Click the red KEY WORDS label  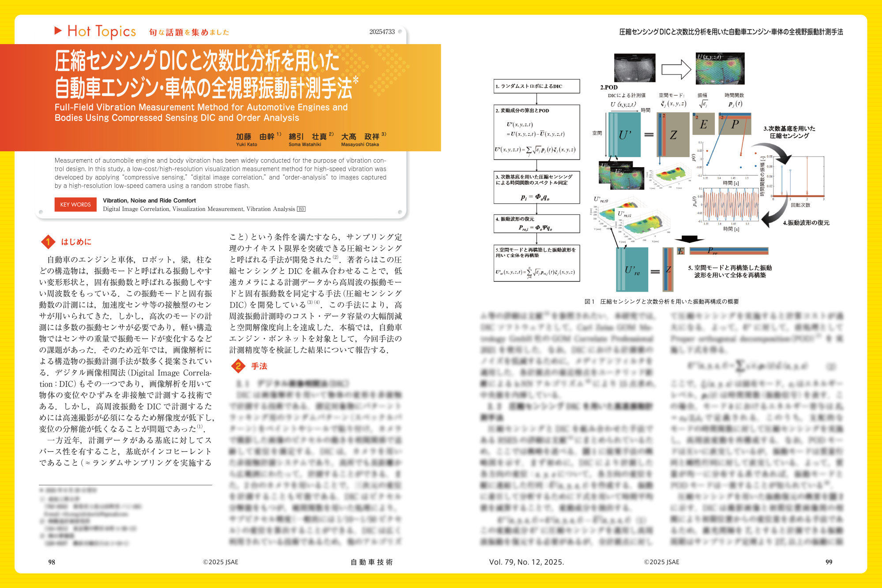[75, 205]
